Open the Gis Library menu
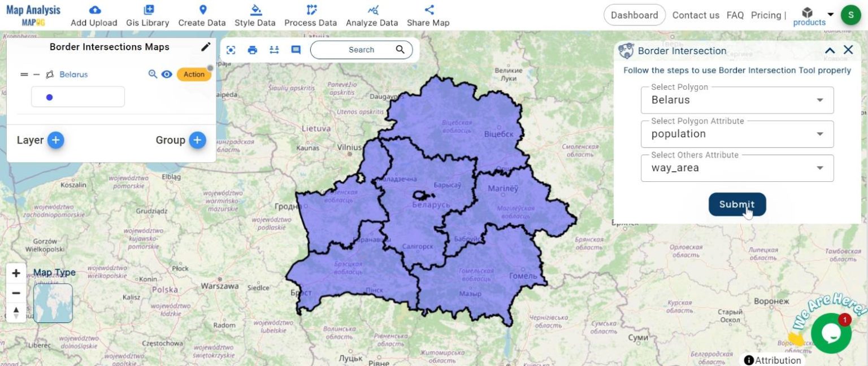This screenshot has width=868, height=366. (x=147, y=16)
